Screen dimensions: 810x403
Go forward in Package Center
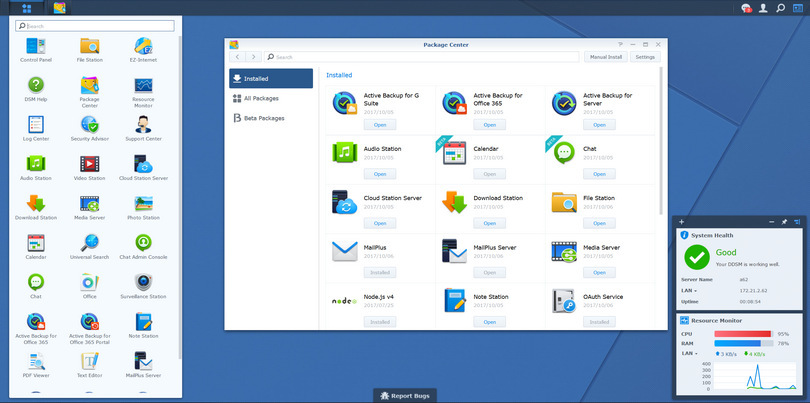pos(253,57)
